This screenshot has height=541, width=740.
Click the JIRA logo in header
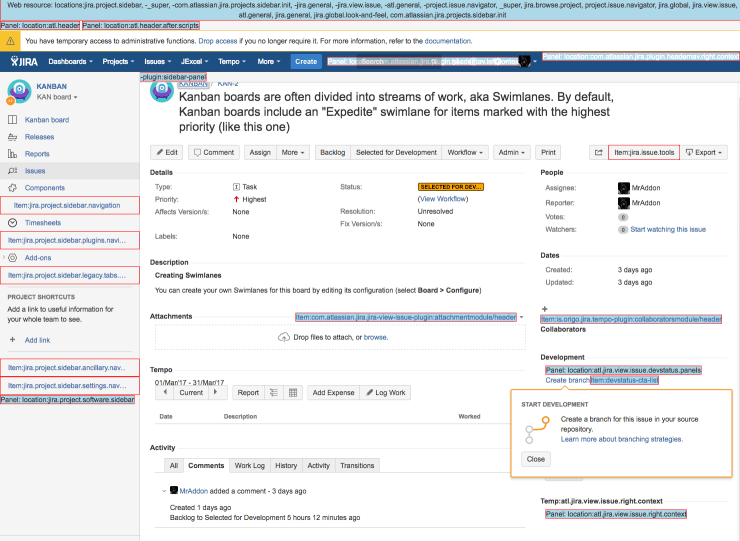[21, 61]
